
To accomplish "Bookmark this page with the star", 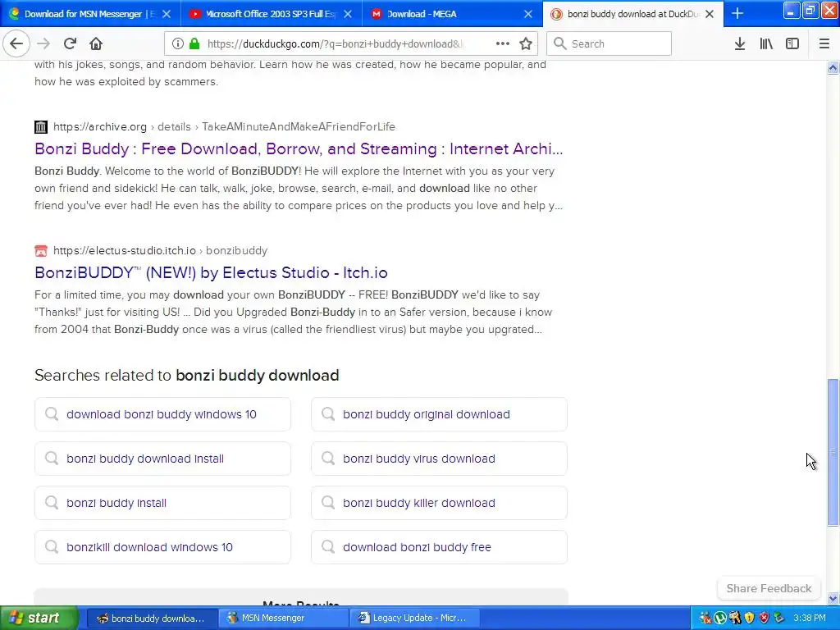I will click(x=526, y=44).
